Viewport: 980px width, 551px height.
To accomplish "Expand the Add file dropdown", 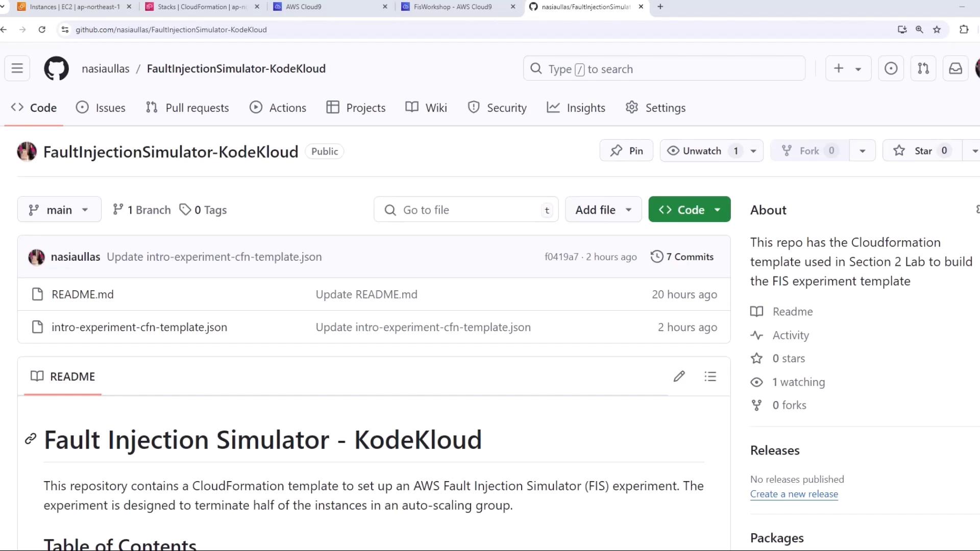I will click(x=603, y=210).
